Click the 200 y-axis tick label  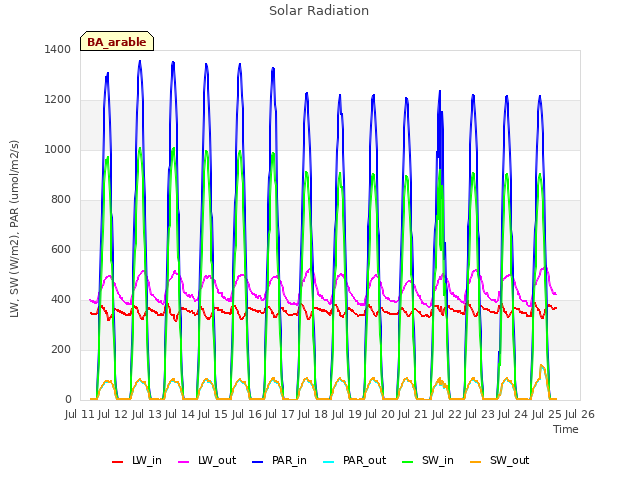click(61, 350)
